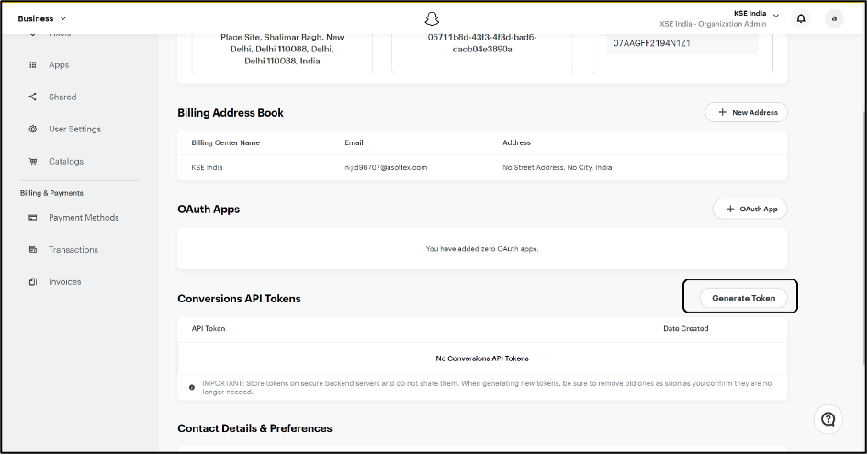
Task: Open Apps in the sidebar
Action: pyautogui.click(x=59, y=65)
